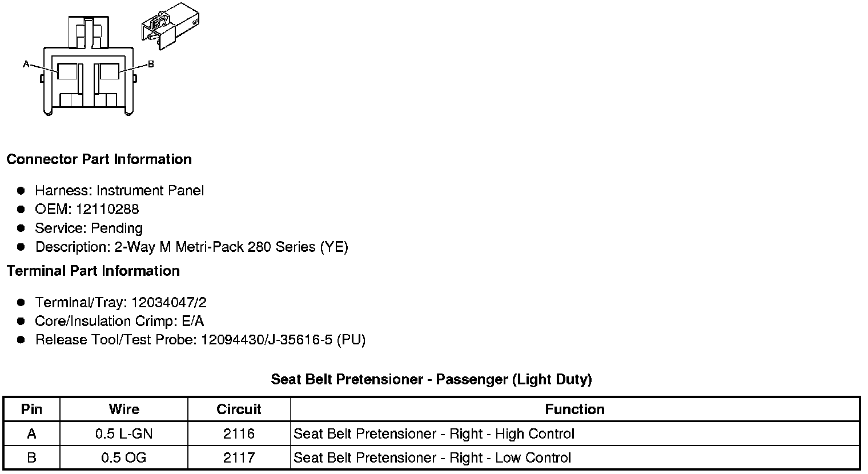Image resolution: width=868 pixels, height=474 pixels.
Task: Select the 0.5 OG wire cell
Action: coord(124,458)
